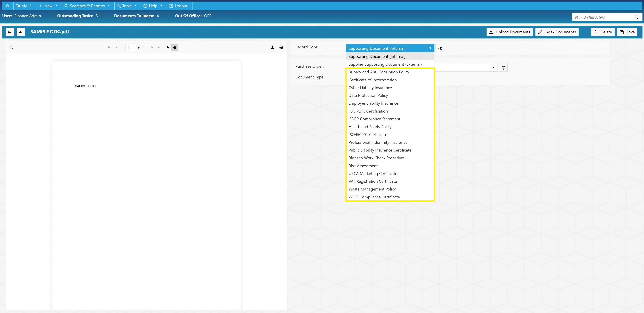
Task: Choose Bribery and Anti Corruption Policy
Action: coord(390,72)
